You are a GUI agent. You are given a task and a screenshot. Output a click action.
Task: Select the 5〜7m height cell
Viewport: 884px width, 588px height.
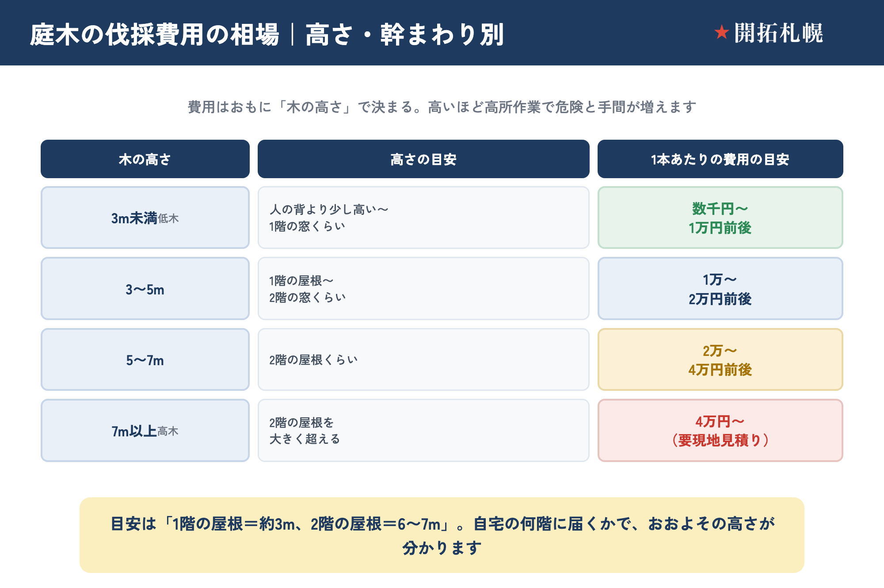point(145,359)
